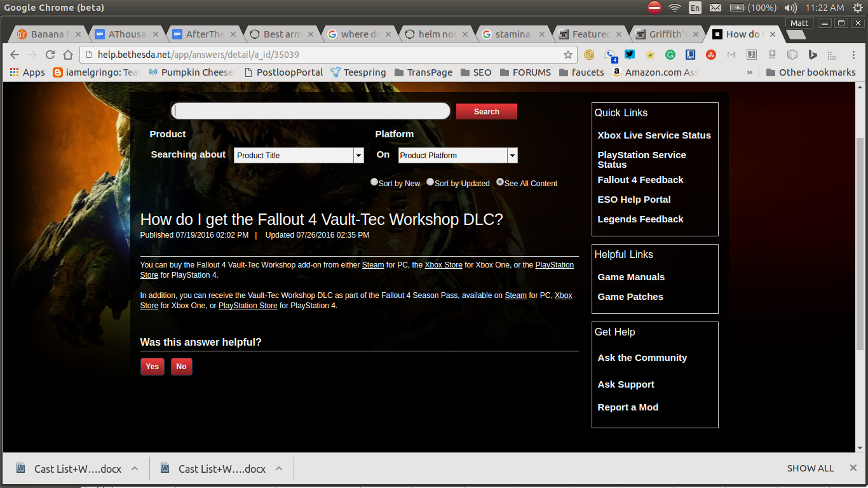The height and width of the screenshot is (488, 868).
Task: Switch to the 'where do' Google tab
Action: (358, 34)
